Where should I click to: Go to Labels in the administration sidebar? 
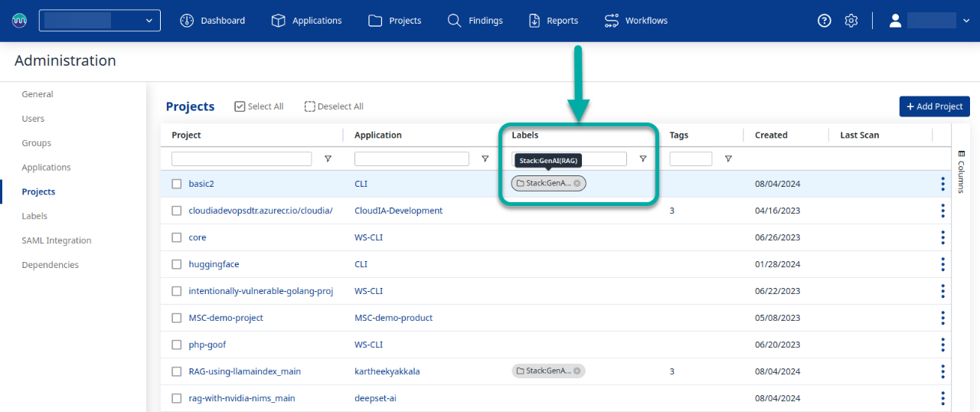(34, 216)
